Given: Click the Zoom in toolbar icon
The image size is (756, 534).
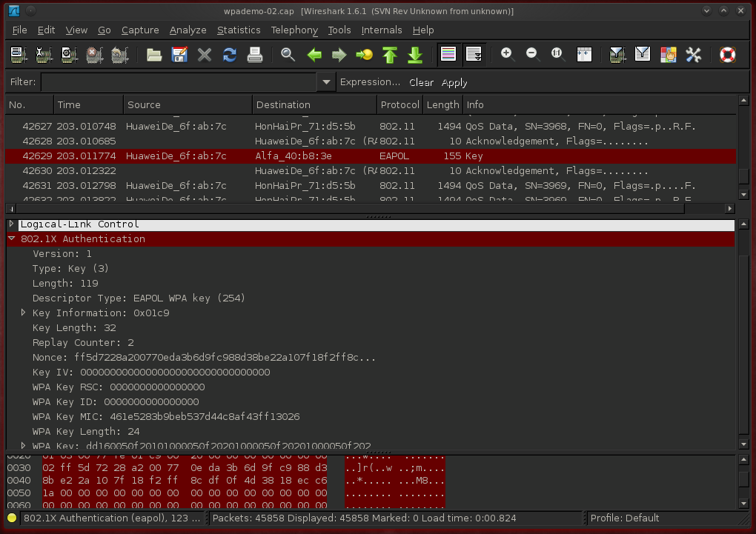Looking at the screenshot, I should click(507, 55).
